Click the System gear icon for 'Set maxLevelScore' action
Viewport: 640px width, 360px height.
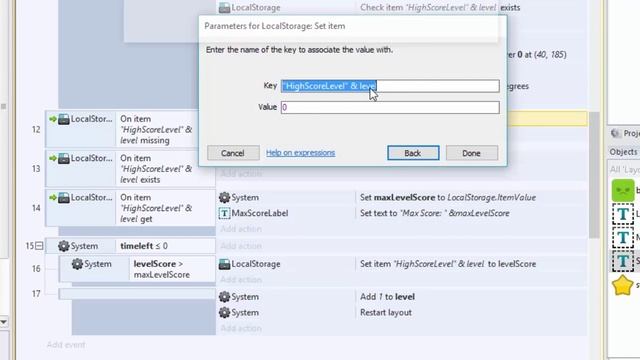[x=224, y=198]
